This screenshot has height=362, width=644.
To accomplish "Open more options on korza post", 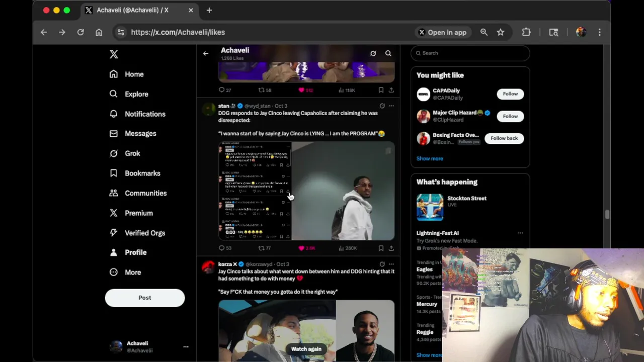I will pyautogui.click(x=391, y=264).
